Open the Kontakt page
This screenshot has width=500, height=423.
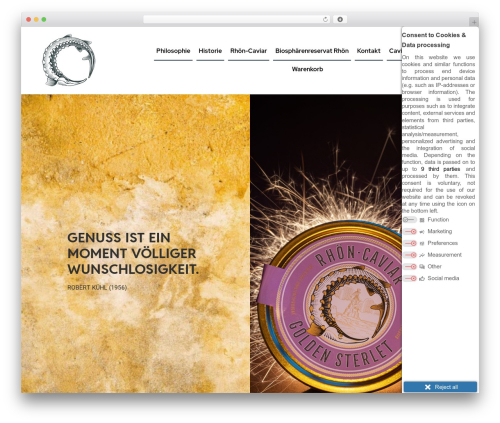[x=368, y=51]
